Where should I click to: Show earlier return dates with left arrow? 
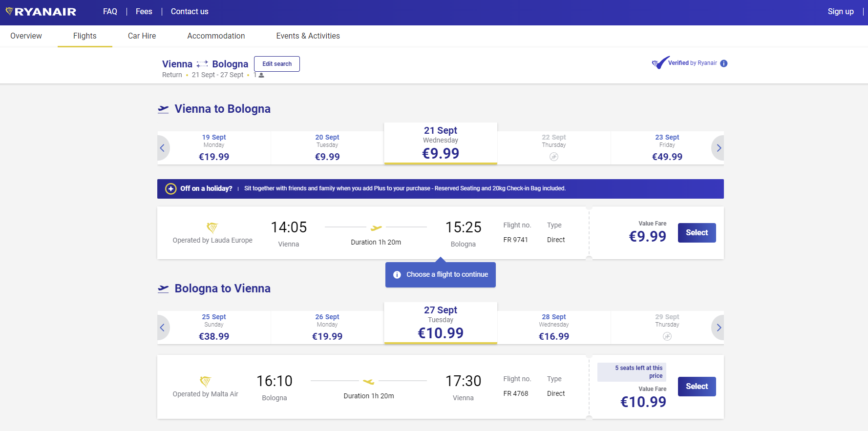pyautogui.click(x=163, y=328)
